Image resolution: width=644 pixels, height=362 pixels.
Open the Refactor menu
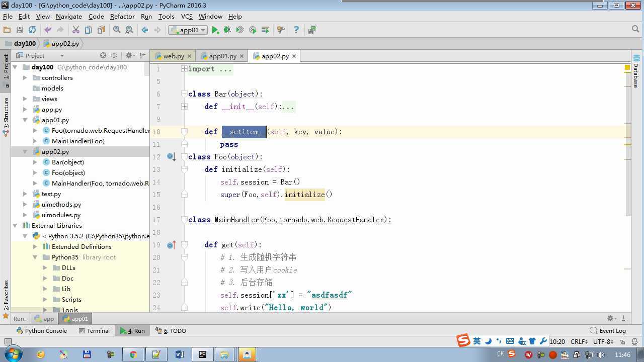[122, 17]
